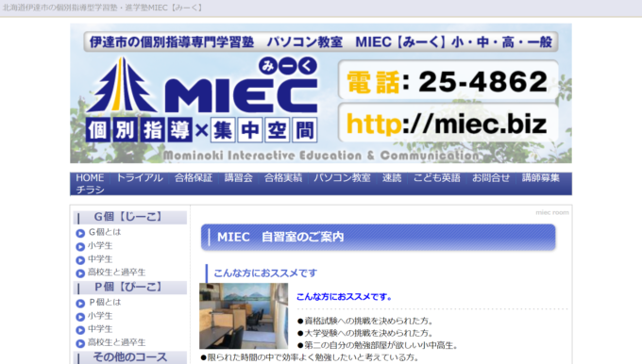642x364 pixels.
Task: Click the 電話: 25-4862 phone box
Action: point(448,80)
